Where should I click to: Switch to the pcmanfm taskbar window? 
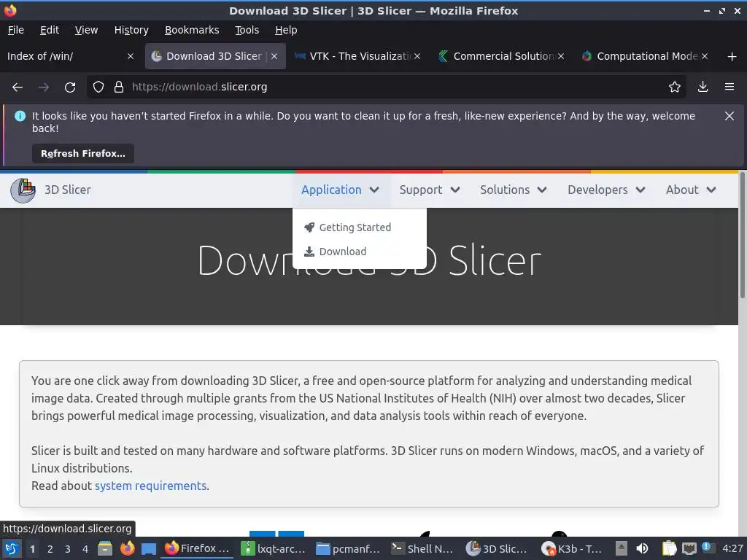(348, 548)
